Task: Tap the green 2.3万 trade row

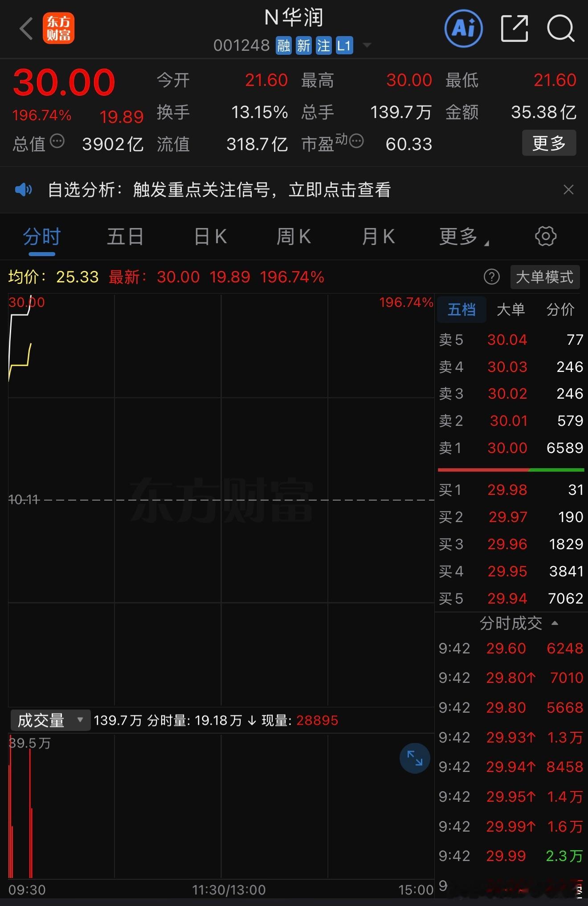Action: (x=510, y=856)
